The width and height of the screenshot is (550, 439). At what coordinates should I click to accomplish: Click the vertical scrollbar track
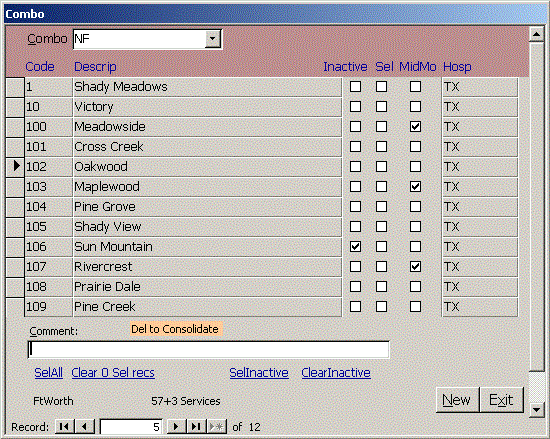click(536, 207)
